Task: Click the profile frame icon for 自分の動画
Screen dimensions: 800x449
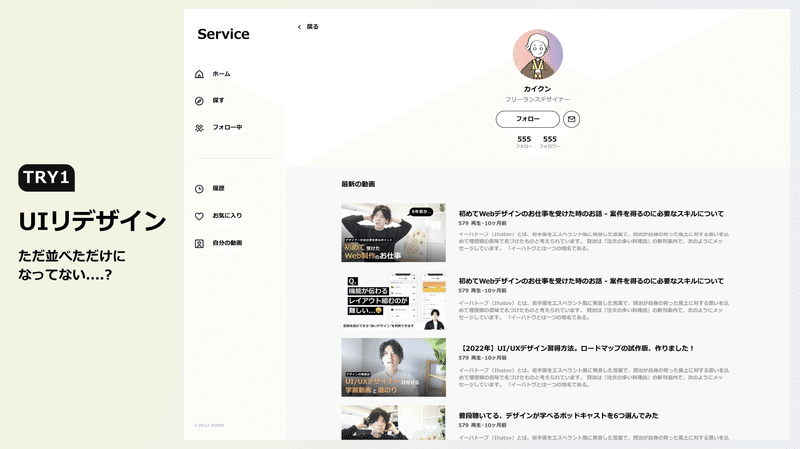Action: [x=199, y=244]
